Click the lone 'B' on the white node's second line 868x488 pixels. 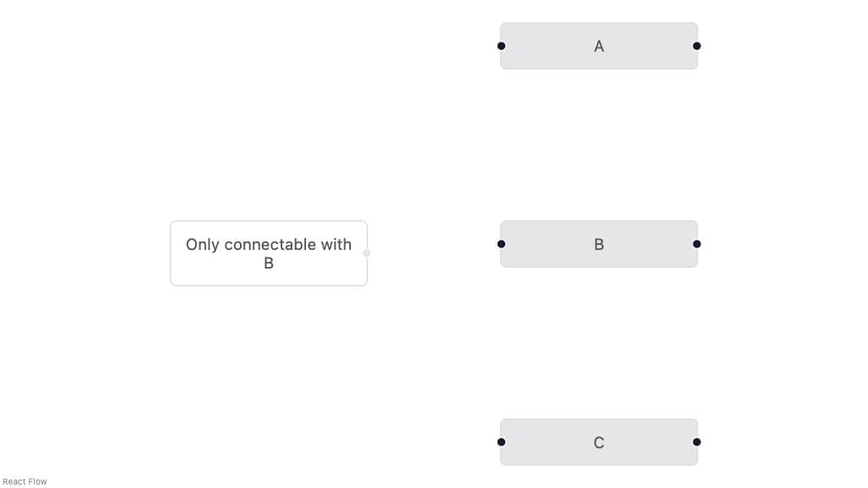pyautogui.click(x=269, y=263)
